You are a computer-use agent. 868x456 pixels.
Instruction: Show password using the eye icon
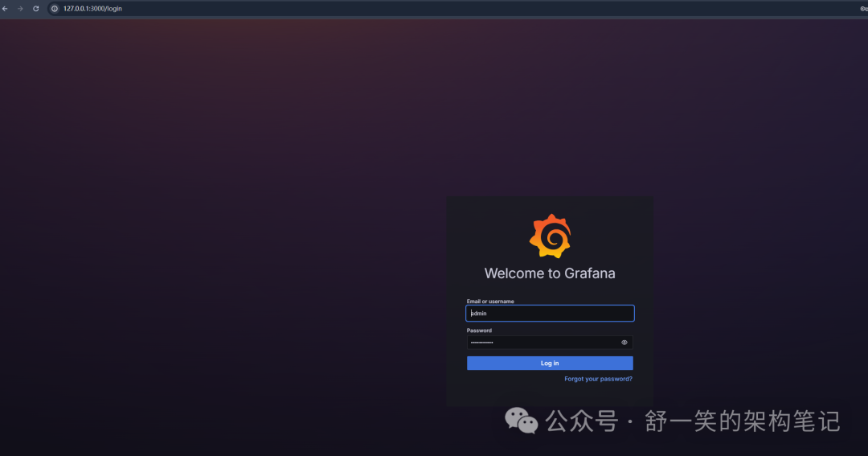(624, 343)
